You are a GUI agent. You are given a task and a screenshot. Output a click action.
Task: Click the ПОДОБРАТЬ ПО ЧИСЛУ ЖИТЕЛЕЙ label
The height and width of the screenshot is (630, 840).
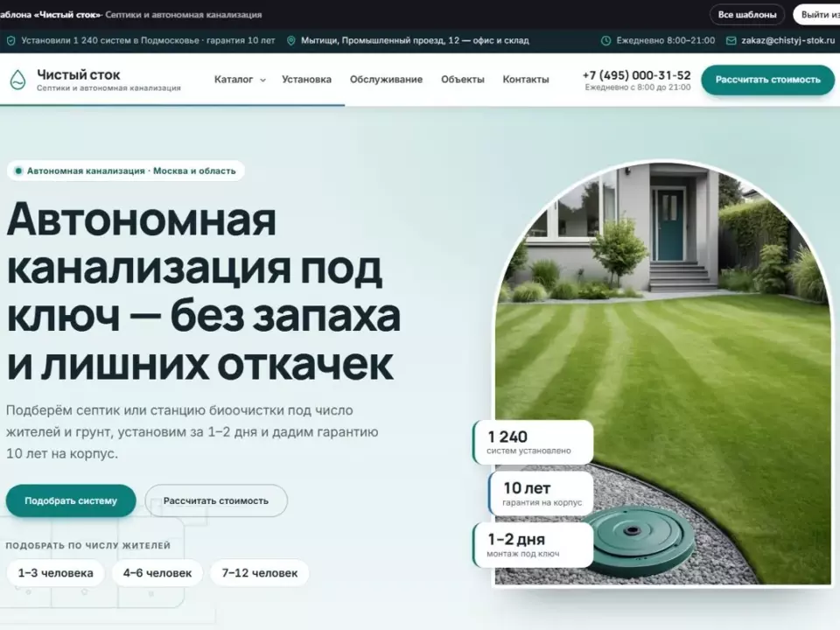[x=87, y=545]
